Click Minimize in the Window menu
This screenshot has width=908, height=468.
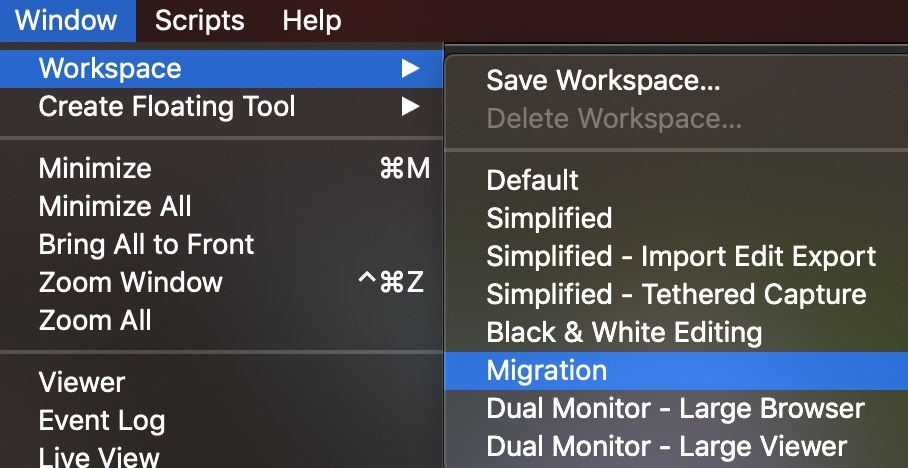tap(95, 168)
